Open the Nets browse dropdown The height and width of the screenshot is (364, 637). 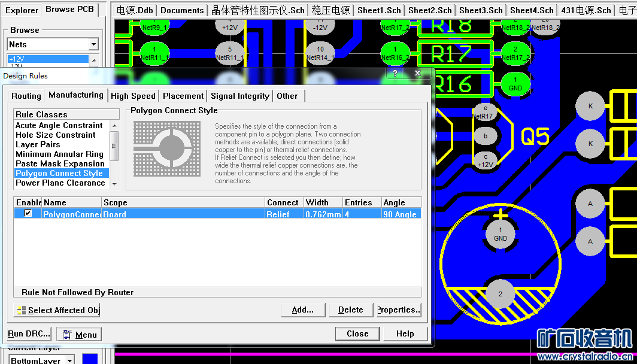93,44
